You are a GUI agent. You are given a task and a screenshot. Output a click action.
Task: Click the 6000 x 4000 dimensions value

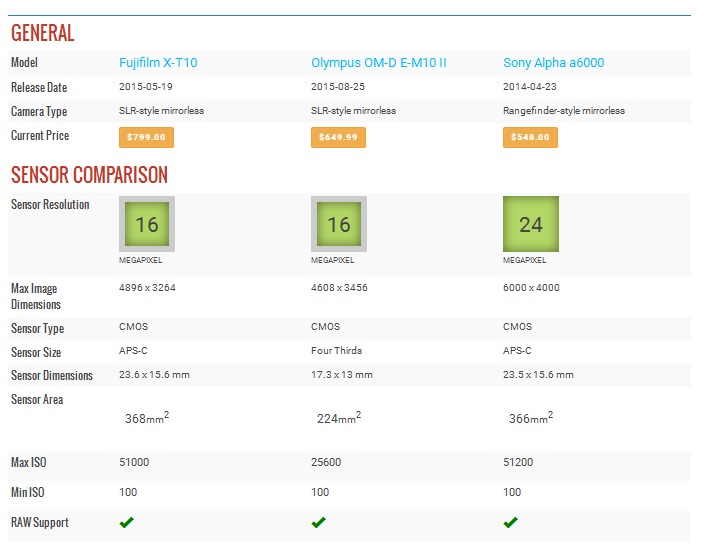pyautogui.click(x=531, y=288)
